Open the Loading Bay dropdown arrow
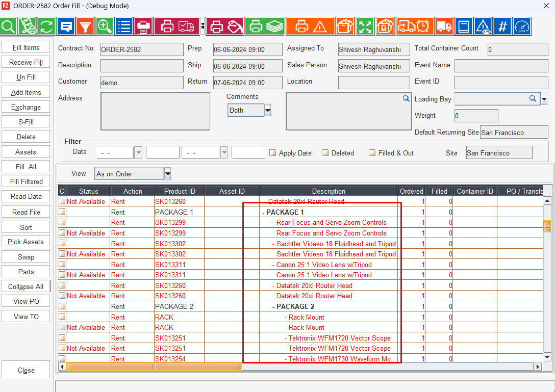 [x=544, y=99]
